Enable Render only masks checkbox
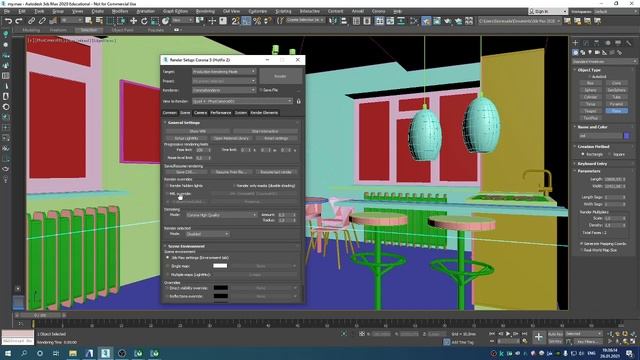The width and height of the screenshot is (640, 360). click(x=235, y=186)
